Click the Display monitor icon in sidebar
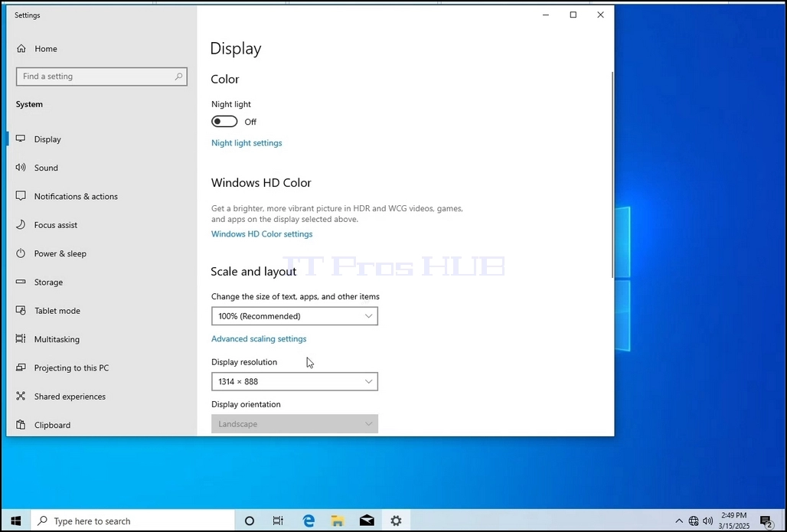The image size is (787, 532). coord(21,139)
